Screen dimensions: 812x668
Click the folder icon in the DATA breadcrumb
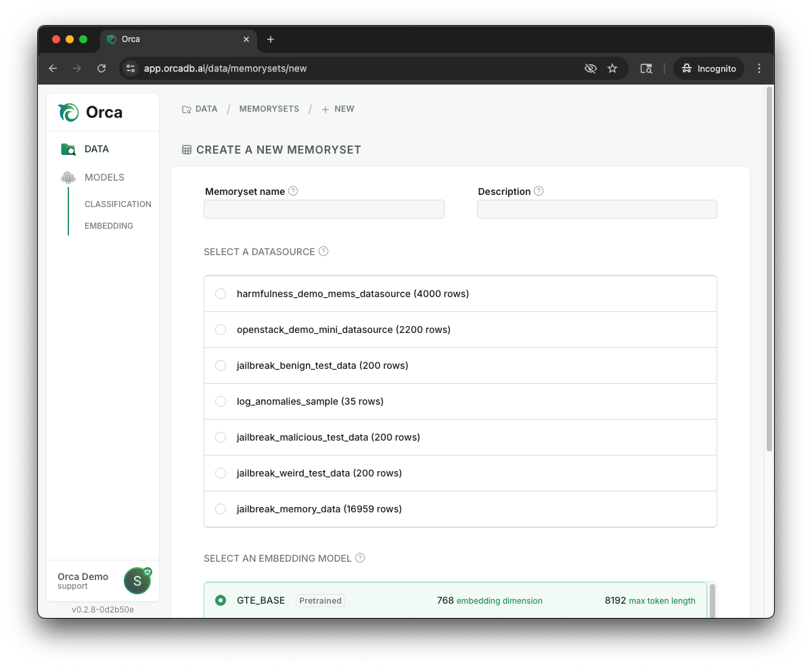(x=187, y=109)
